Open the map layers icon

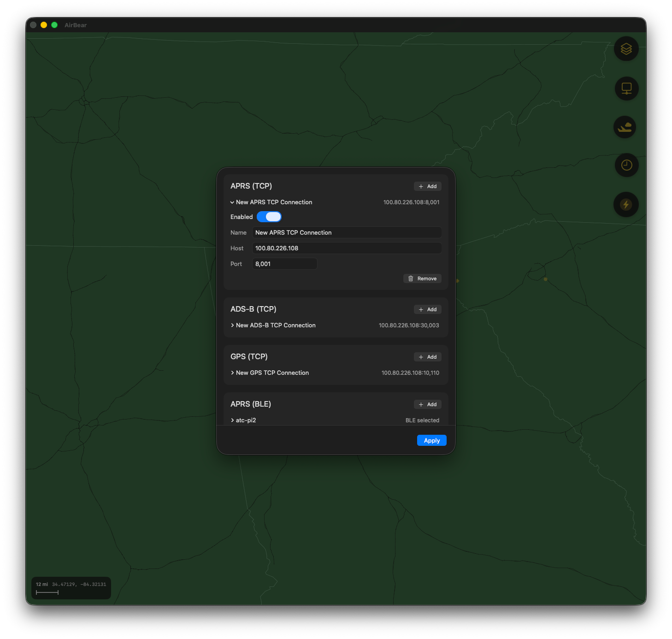[626, 49]
